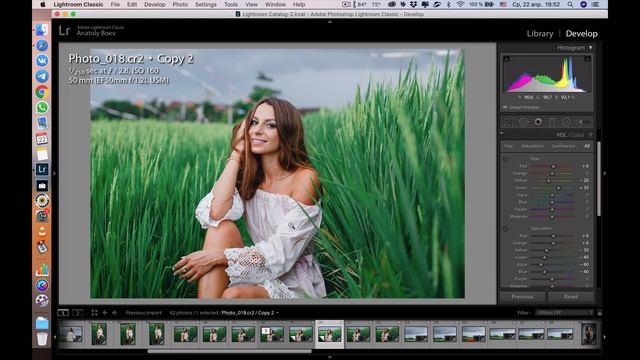The width and height of the screenshot is (640, 360).
Task: Open the Lightroom Classic application menu
Action: click(78, 4)
